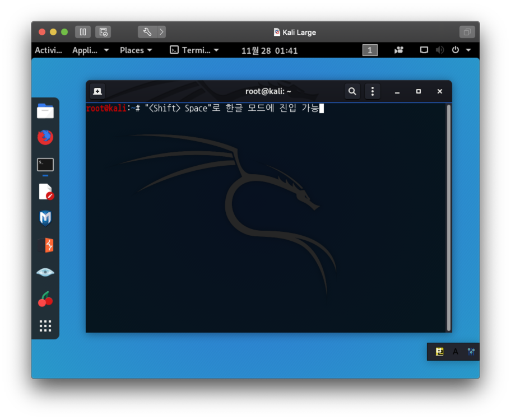511x420 pixels.
Task: Maximize the terminal window
Action: pyautogui.click(x=419, y=91)
